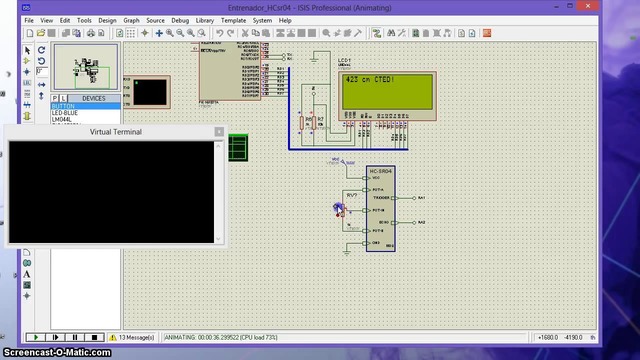Open a design with the folder icon
Screen dimensions: 640x360
40,33
